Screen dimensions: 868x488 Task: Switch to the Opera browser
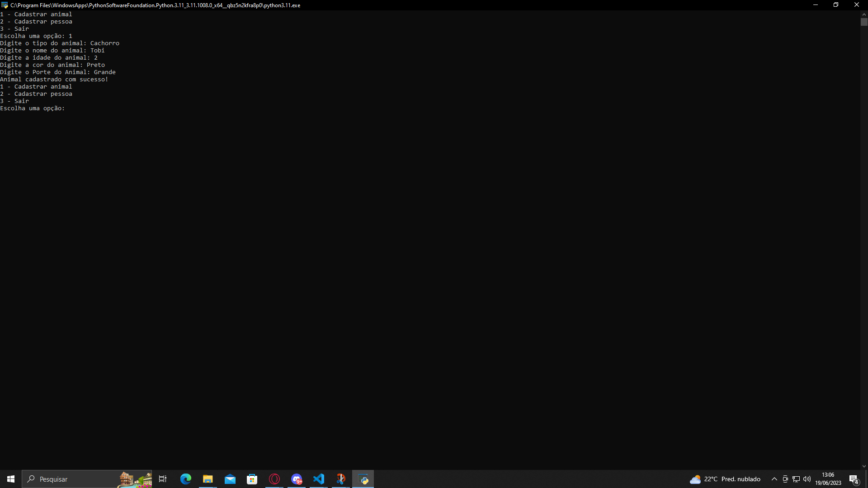[274, 479]
